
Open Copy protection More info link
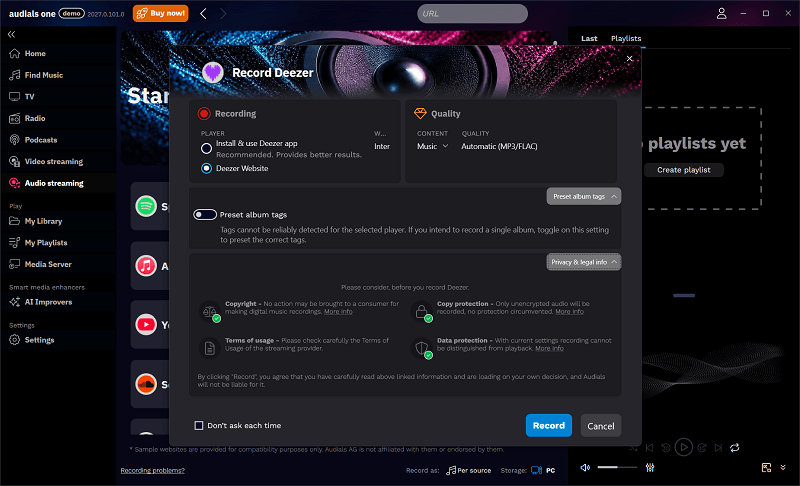(x=569, y=312)
